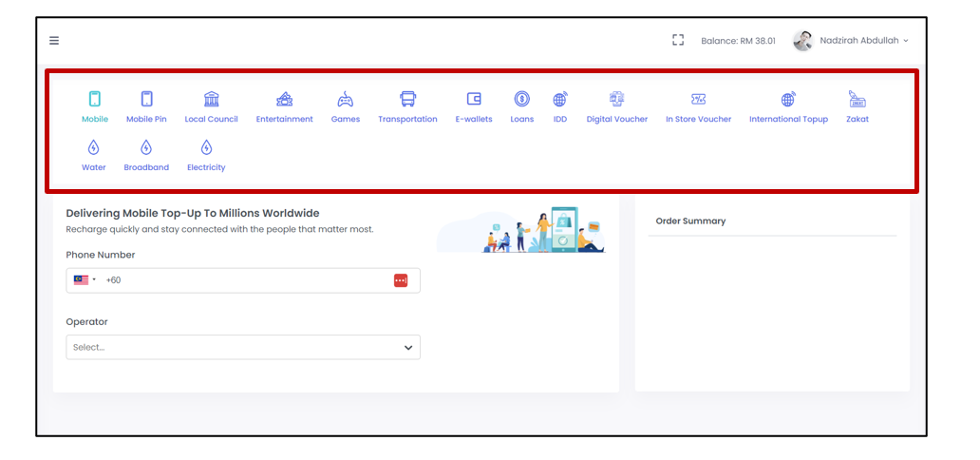Open the Loans dollar icon

pyautogui.click(x=522, y=99)
